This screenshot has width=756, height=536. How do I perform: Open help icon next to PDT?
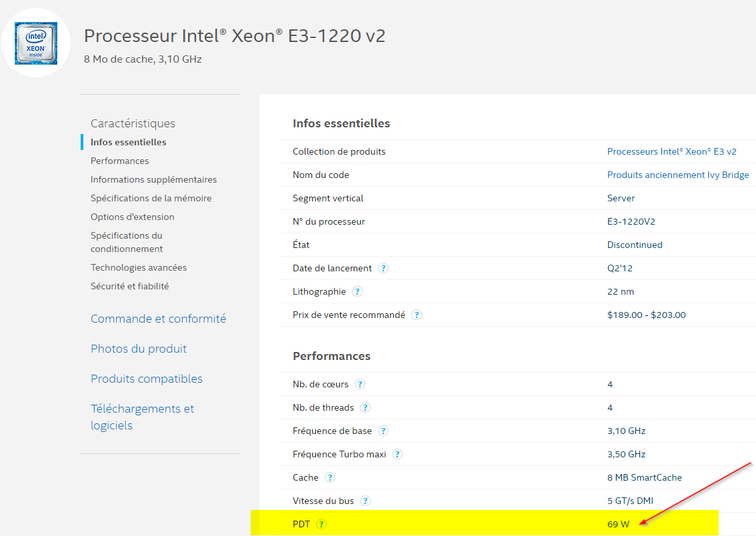(x=321, y=524)
